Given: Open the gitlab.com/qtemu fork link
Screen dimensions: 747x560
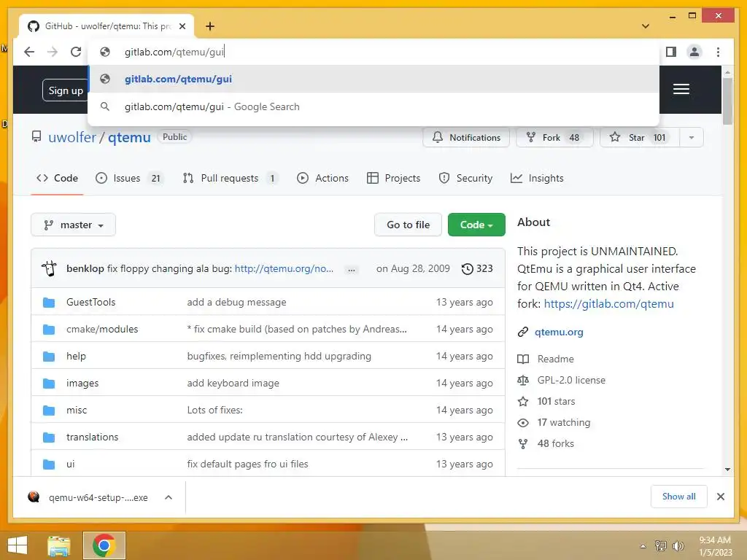Looking at the screenshot, I should pos(609,304).
